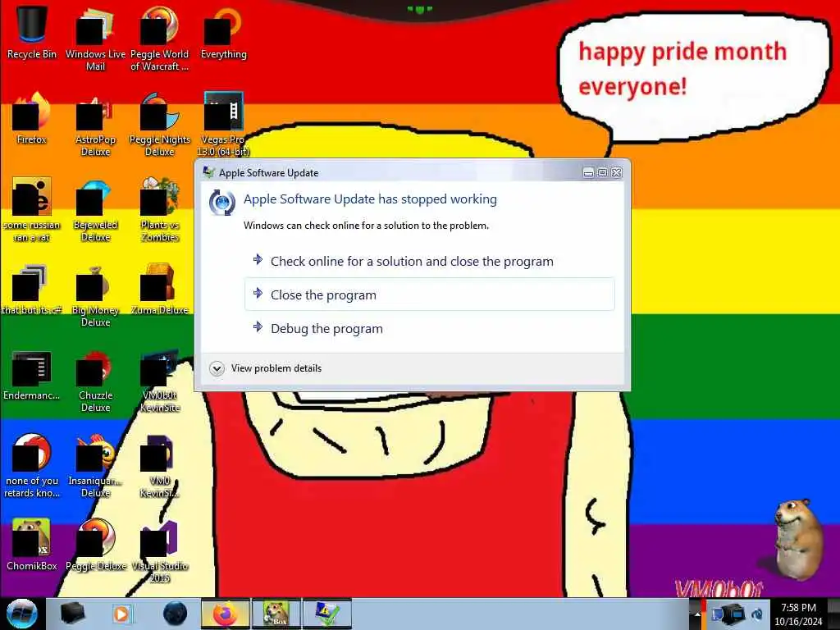The image size is (840, 630).
Task: Show hidden system tray icons
Action: click(697, 614)
